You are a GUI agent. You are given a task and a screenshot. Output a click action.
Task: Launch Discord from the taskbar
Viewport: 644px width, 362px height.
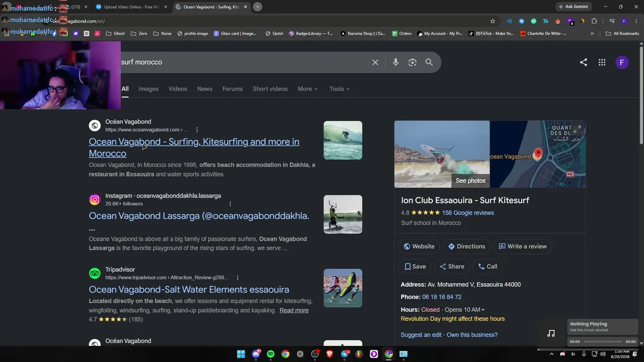pos(256,354)
